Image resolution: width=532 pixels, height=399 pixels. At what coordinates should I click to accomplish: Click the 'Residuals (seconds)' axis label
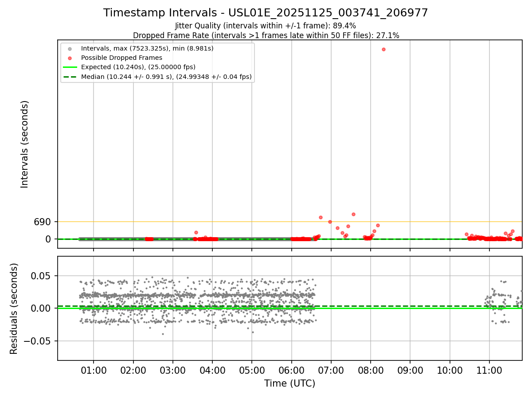click(14, 309)
